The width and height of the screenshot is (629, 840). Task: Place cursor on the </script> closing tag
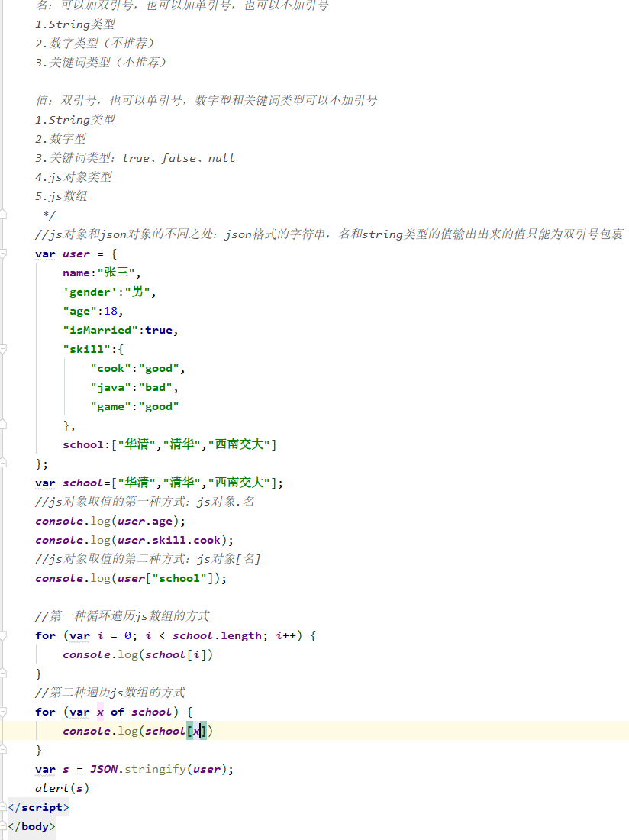[x=38, y=807]
